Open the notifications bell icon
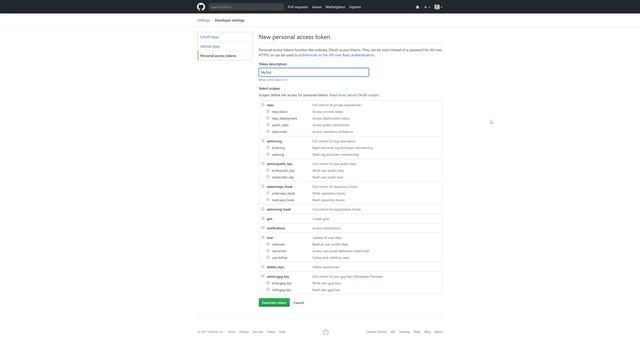Screen dimensions: 640x360 [x=417, y=7]
